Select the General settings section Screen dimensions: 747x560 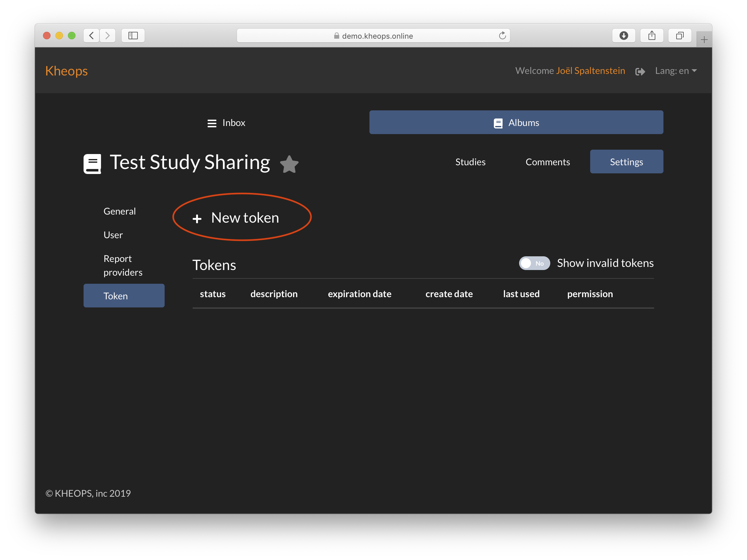(119, 211)
